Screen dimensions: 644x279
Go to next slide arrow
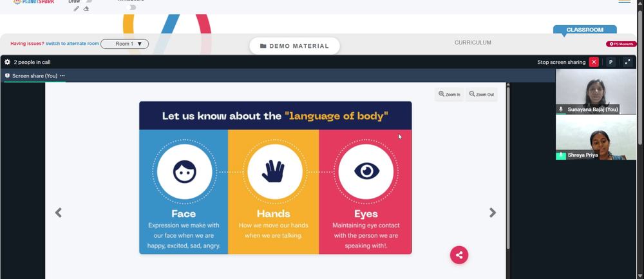pos(493,213)
